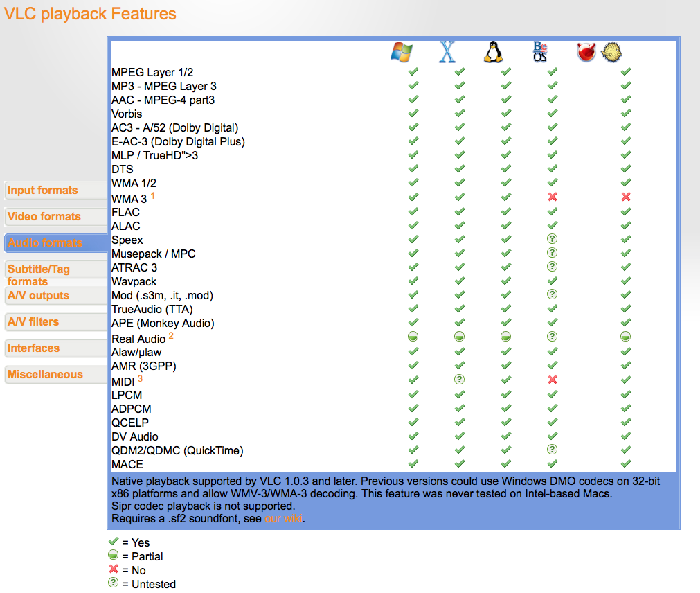Click the Windows checkmark for MIDI
Screen dimensions: 700x593
tap(413, 380)
